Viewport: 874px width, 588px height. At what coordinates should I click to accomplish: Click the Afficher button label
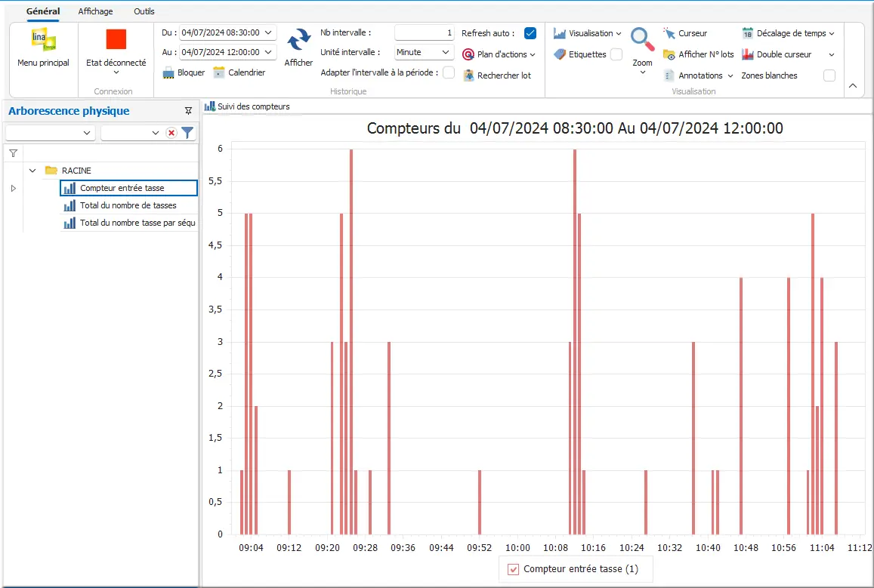299,63
